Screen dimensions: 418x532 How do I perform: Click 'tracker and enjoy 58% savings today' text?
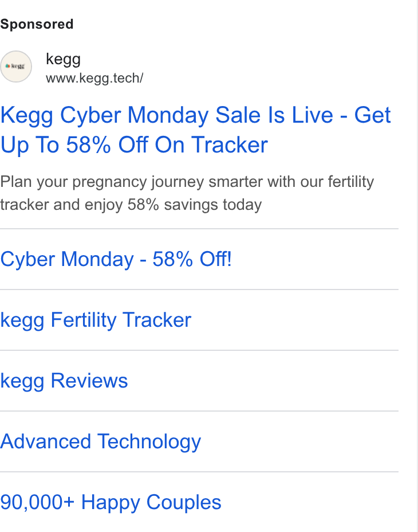point(131,205)
